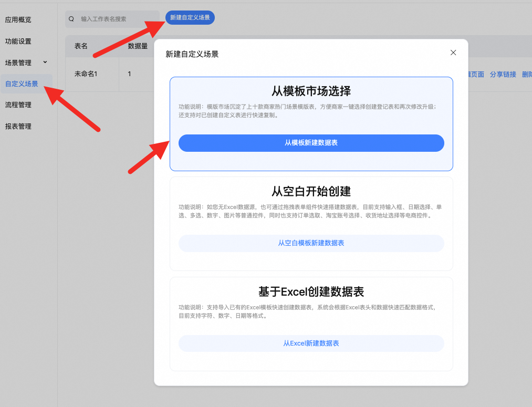Focus the 输入工作表名搜索 field
This screenshot has height=407, width=532.
[x=112, y=19]
